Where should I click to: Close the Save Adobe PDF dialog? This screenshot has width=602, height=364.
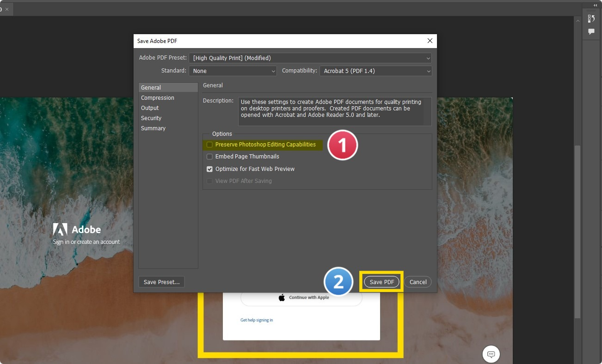tap(430, 41)
